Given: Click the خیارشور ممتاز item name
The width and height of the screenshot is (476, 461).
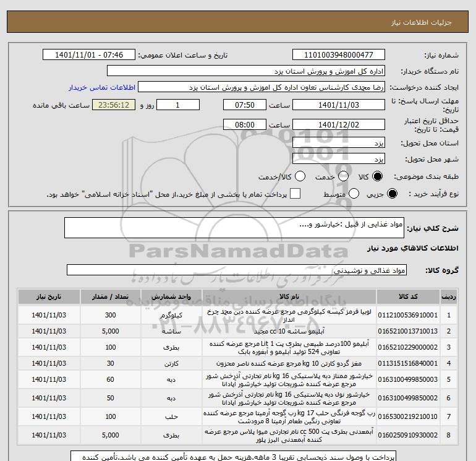Looking at the screenshot, I should (289, 380).
